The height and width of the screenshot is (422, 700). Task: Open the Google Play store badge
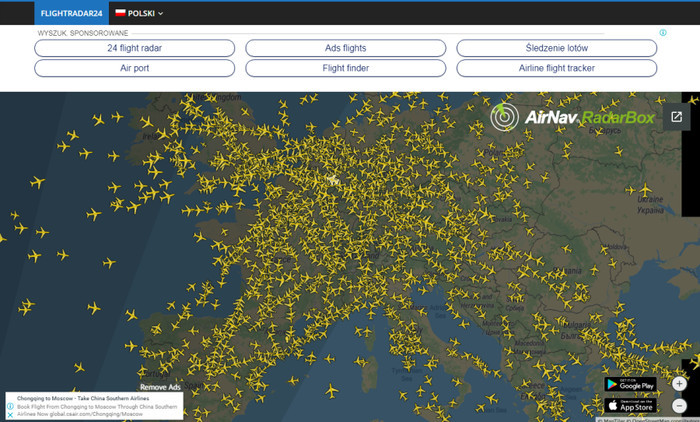(x=630, y=384)
